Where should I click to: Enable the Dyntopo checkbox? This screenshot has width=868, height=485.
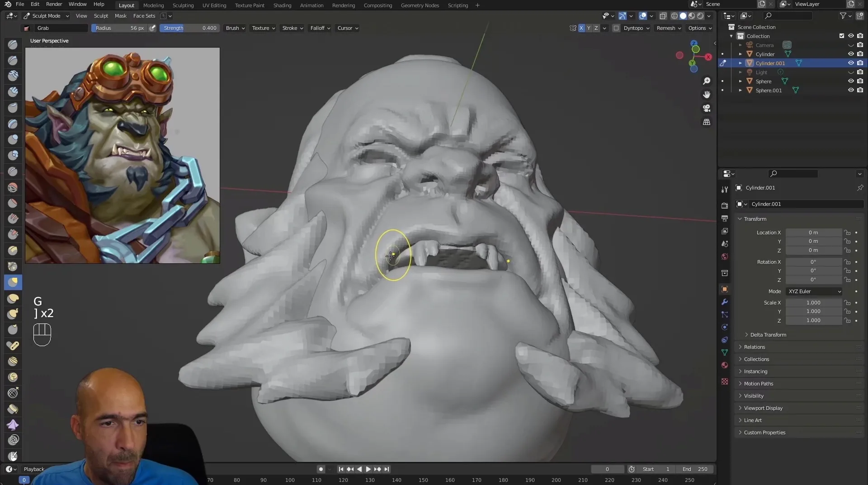616,28
